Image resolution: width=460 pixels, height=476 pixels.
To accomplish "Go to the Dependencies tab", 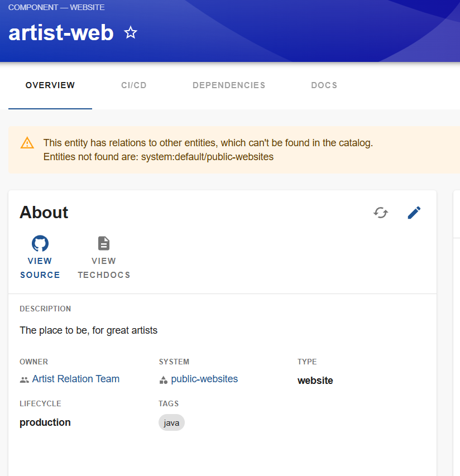I will click(229, 85).
